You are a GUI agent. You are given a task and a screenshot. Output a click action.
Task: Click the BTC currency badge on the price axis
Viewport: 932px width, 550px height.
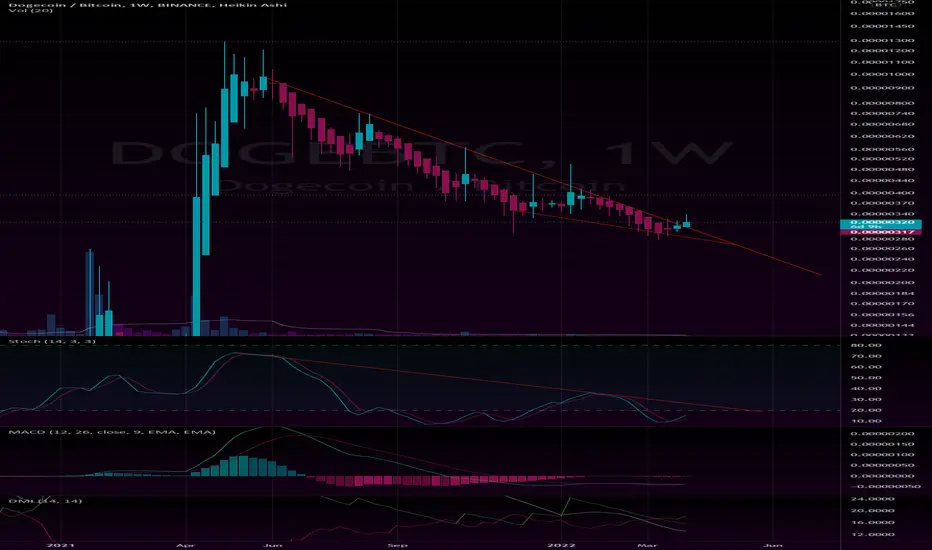coord(886,4)
